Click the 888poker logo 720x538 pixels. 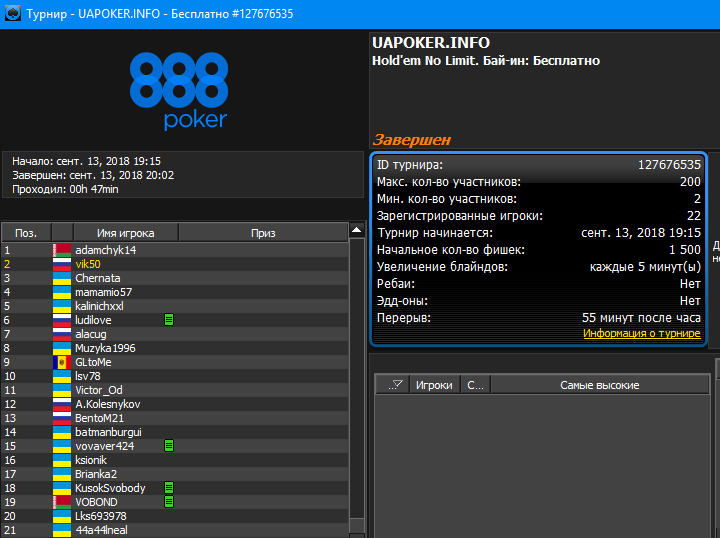tap(179, 91)
